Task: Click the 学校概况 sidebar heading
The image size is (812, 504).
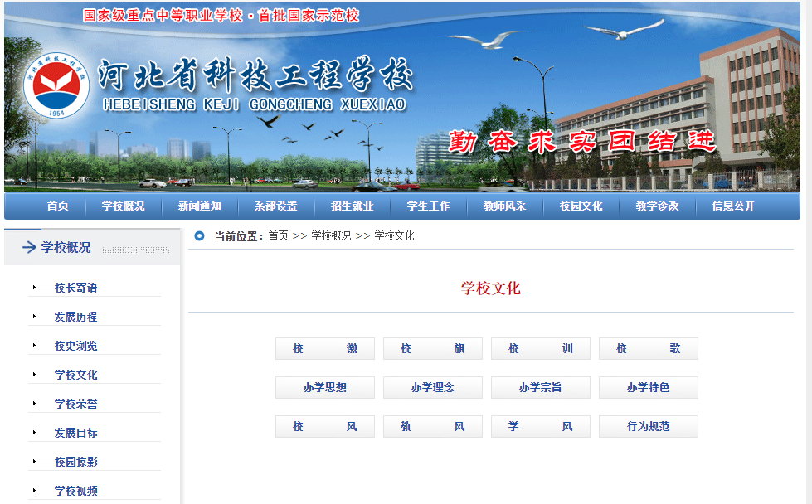Action: [66, 247]
